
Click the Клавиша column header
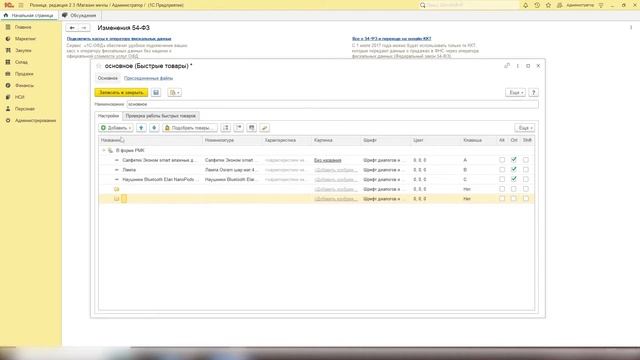[478, 140]
